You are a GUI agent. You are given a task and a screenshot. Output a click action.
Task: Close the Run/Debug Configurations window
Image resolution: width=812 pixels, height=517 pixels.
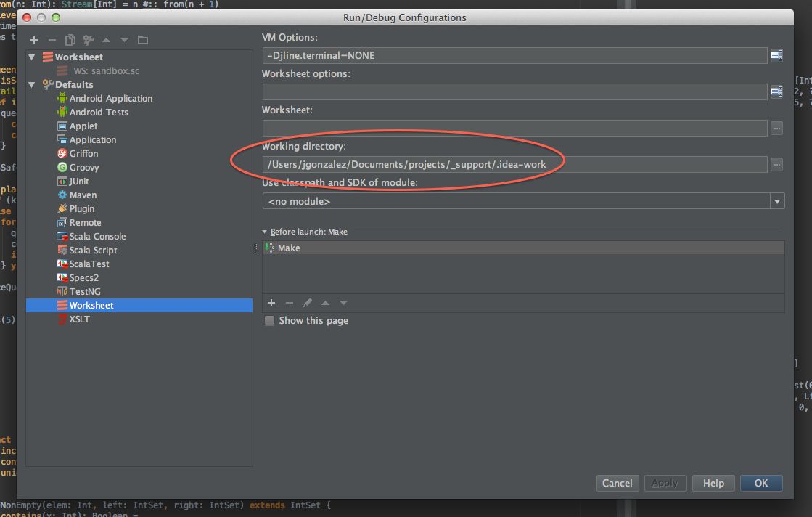[27, 17]
